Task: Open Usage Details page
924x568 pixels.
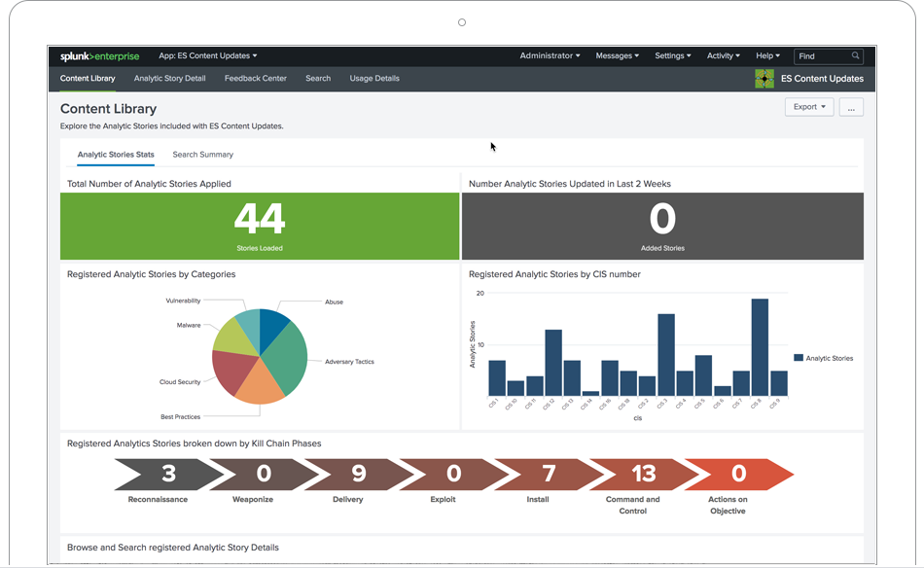Action: tap(374, 79)
